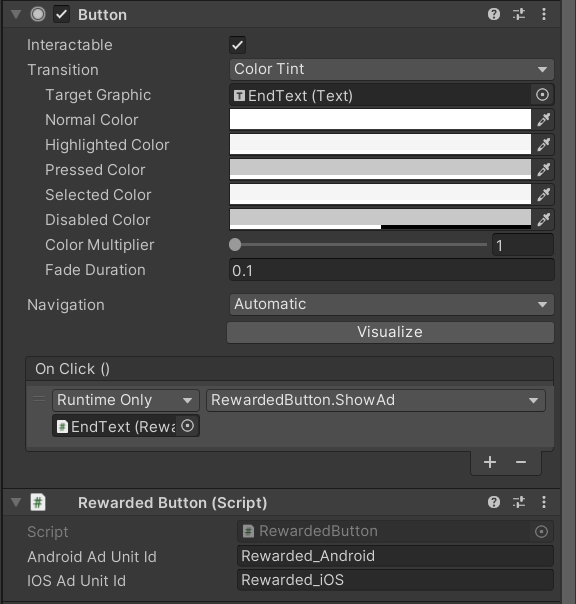Click the Button component circle icon

point(38,15)
